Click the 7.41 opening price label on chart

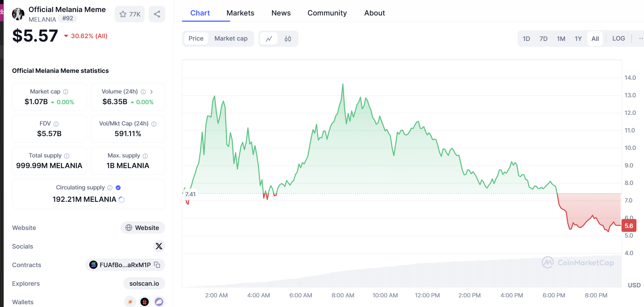coord(190,194)
